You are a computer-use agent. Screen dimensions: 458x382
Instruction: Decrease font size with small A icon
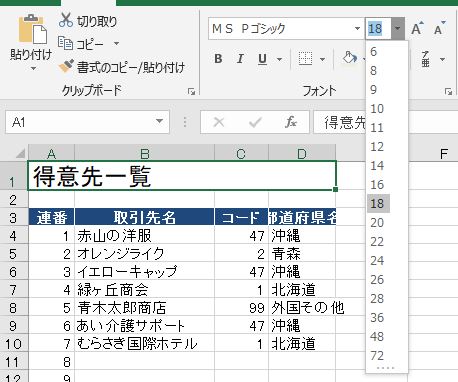(439, 29)
